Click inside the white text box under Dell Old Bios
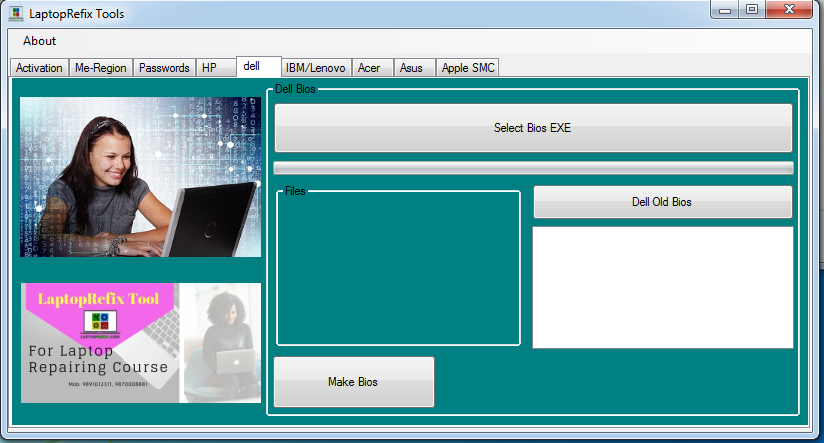Image resolution: width=824 pixels, height=443 pixels. click(x=663, y=287)
